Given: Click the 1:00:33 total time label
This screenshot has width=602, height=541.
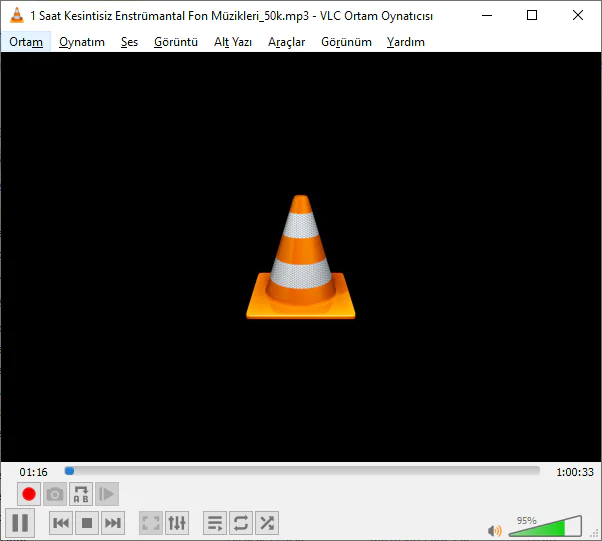Looking at the screenshot, I should (x=575, y=472).
